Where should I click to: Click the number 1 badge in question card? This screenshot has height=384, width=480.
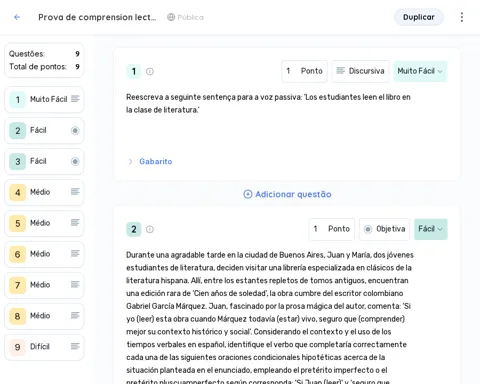(x=134, y=71)
